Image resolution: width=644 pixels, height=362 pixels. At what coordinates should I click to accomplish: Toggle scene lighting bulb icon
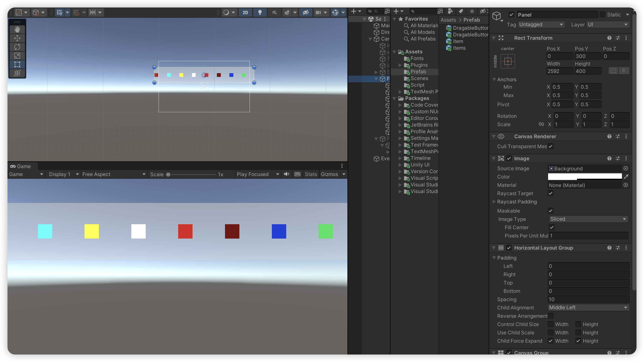pos(260,12)
